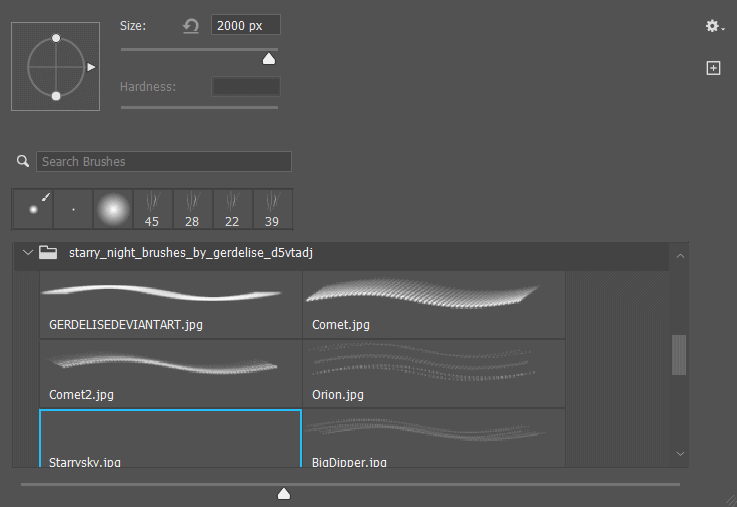Collapse the starry_night_brushes group chevron
Viewport: 737px width, 507px height.
(x=28, y=253)
